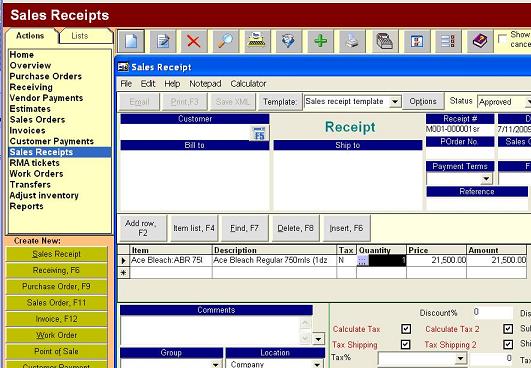531x368 pixels.
Task: Click Invoice, F12 create button
Action: pyautogui.click(x=57, y=319)
